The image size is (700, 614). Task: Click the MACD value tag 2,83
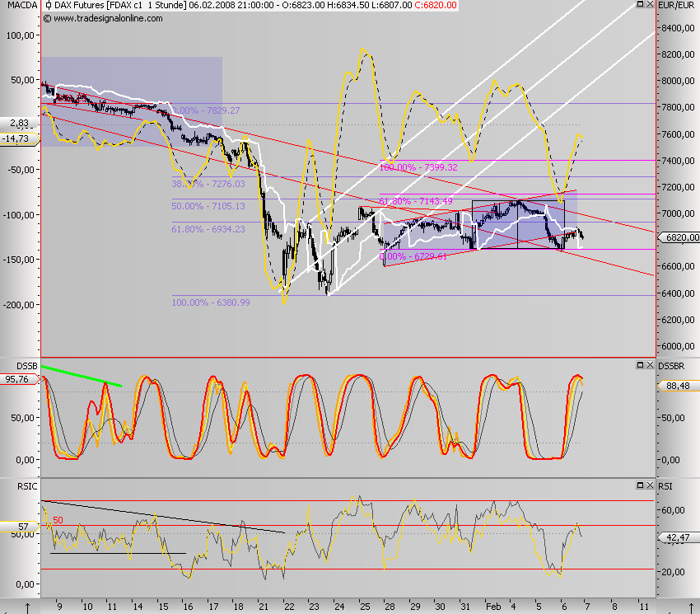point(19,123)
